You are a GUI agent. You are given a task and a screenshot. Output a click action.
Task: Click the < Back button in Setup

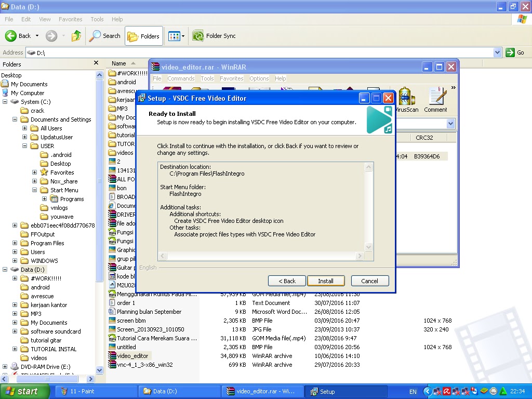point(287,281)
